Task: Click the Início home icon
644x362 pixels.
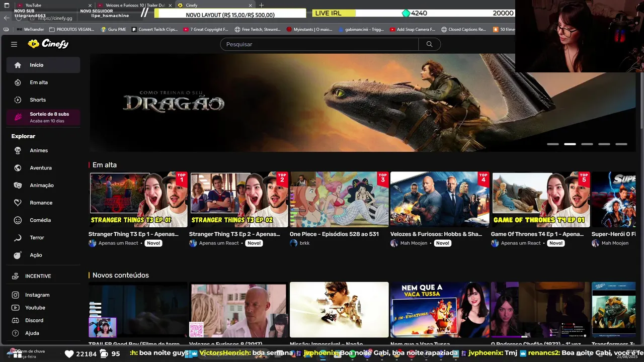Action: pos(18,65)
